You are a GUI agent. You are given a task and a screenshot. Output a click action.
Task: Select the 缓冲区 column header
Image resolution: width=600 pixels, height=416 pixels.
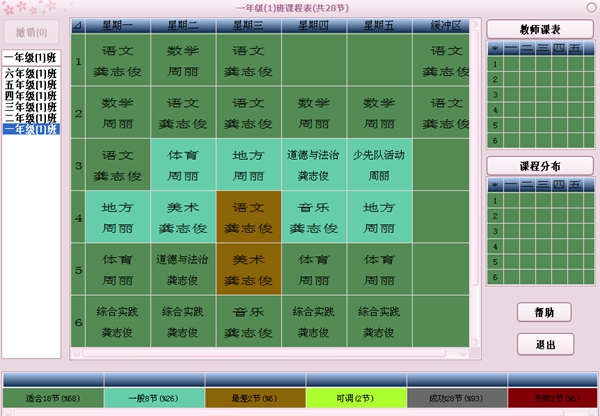[x=443, y=25]
